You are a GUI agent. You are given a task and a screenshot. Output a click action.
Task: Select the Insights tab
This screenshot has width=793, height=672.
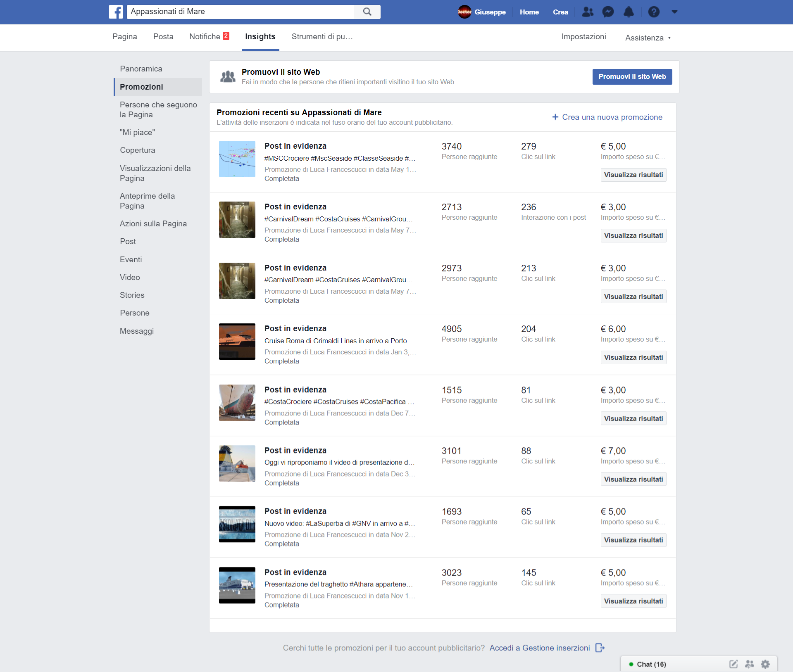(260, 36)
